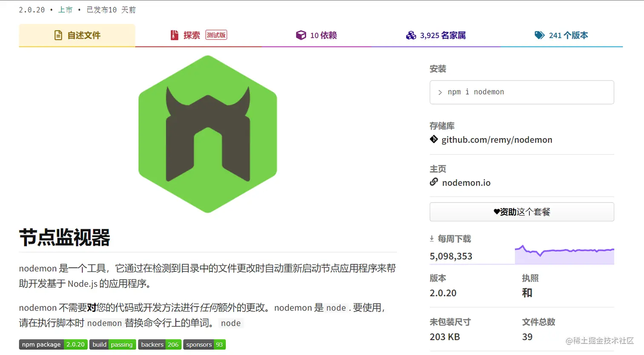Click the blue versions tag icon
This screenshot has height=355, width=644.
pyautogui.click(x=540, y=35)
